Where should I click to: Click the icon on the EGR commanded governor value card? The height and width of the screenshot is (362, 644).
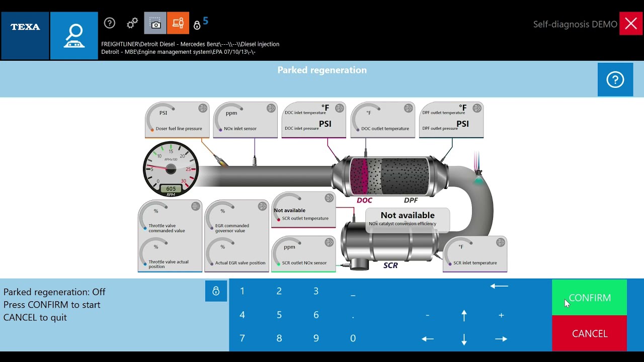tap(262, 206)
